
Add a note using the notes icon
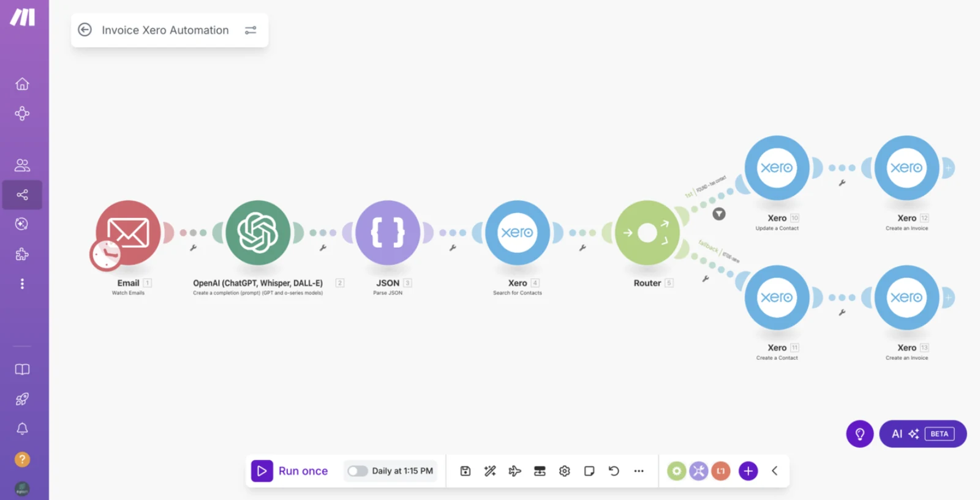point(589,471)
